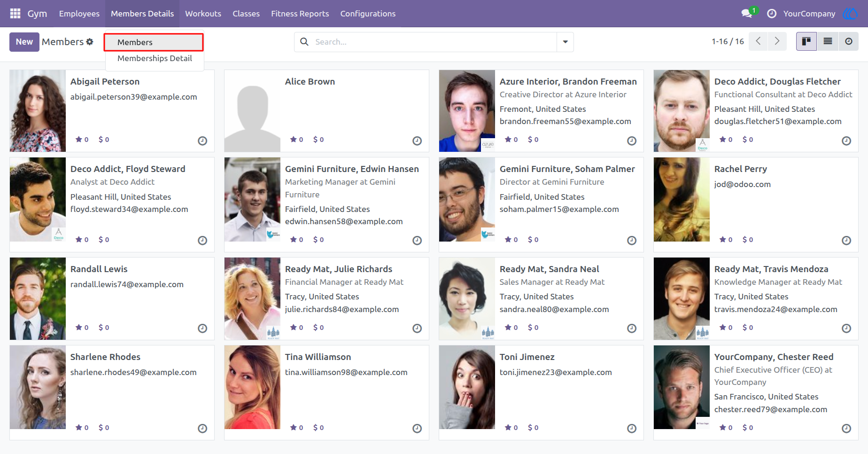This screenshot has width=868, height=454.
Task: Open activity clock on Chester Reed card
Action: pyautogui.click(x=846, y=428)
